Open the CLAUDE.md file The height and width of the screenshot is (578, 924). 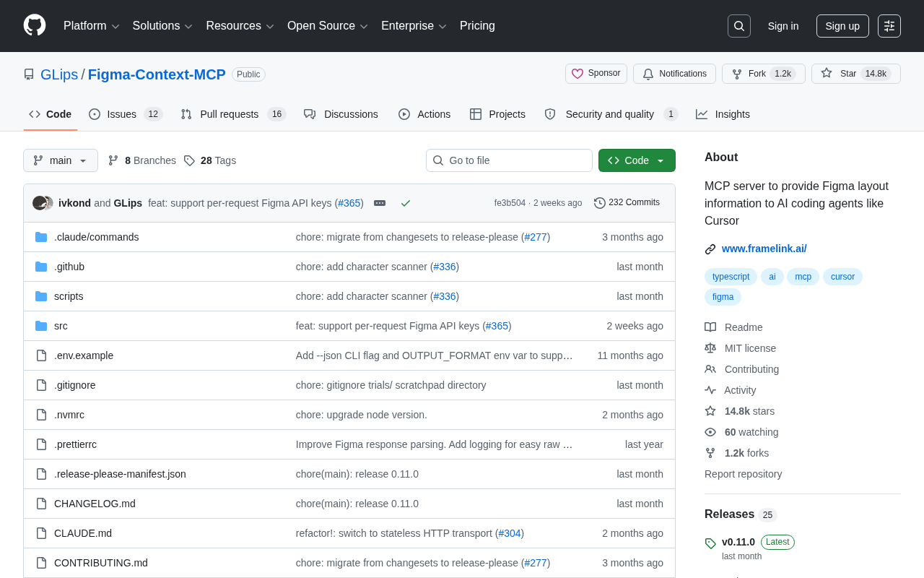point(83,533)
